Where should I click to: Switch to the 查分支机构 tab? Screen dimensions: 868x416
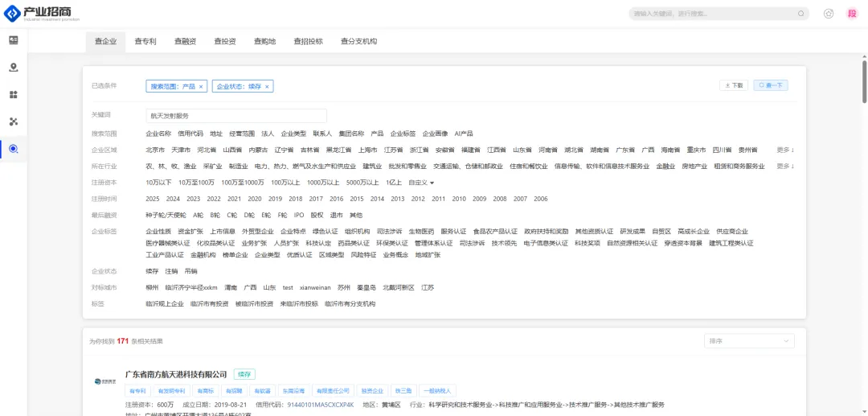click(358, 41)
